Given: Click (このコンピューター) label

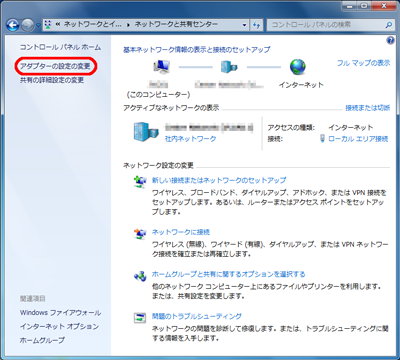Looking at the screenshot, I should 158,95.
